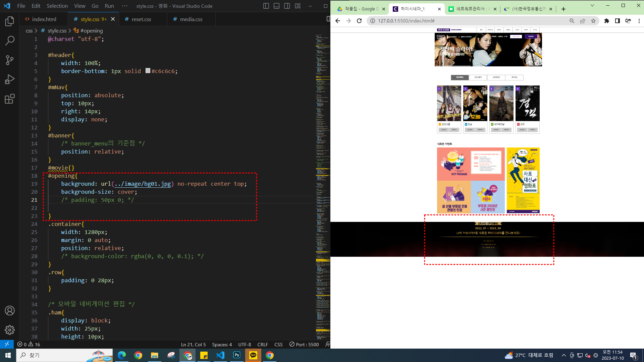644x362 pixels.
Task: Click Port : 5500 in status bar
Action: [304, 345]
